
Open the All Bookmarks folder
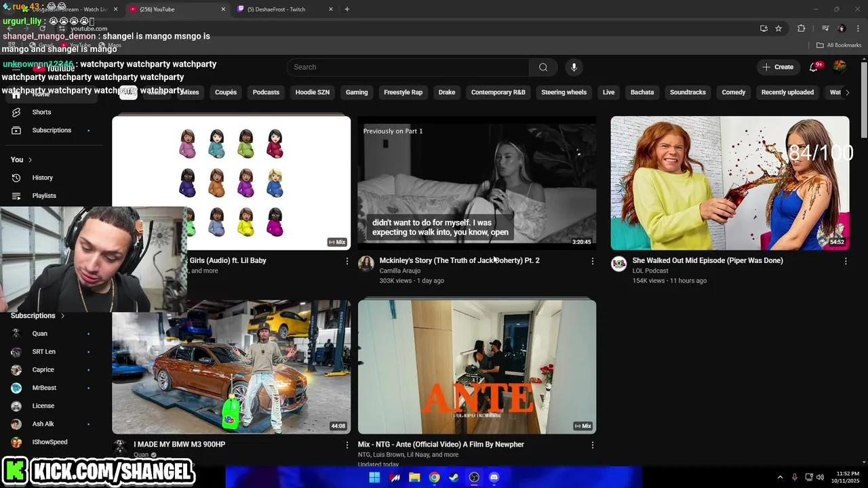[839, 45]
